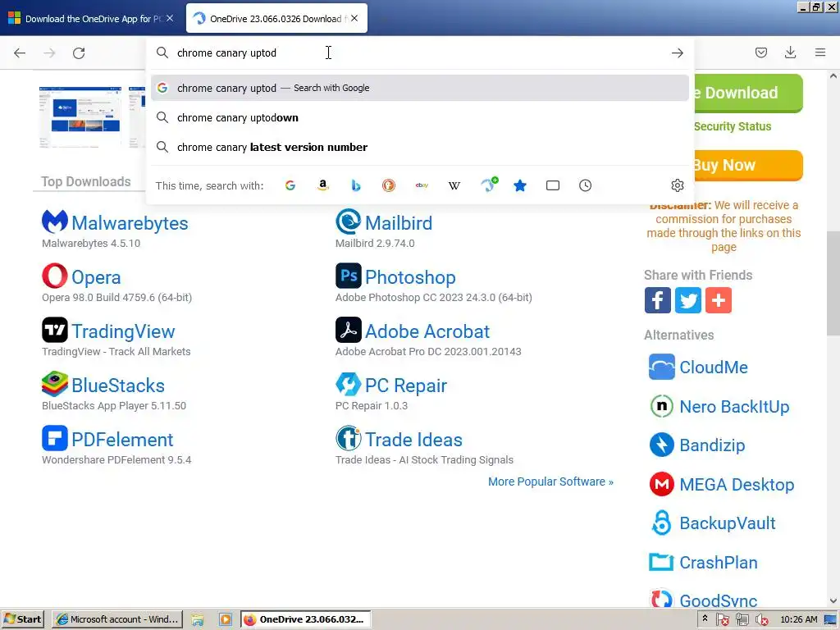Click the Mailbird logo icon
Image resolution: width=840 pixels, height=630 pixels.
pyautogui.click(x=348, y=221)
